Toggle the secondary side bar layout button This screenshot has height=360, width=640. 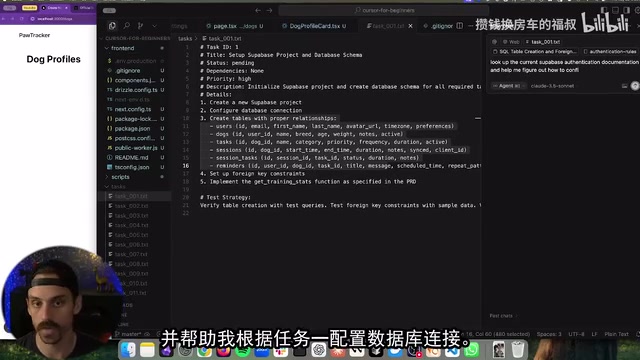click(626, 10)
